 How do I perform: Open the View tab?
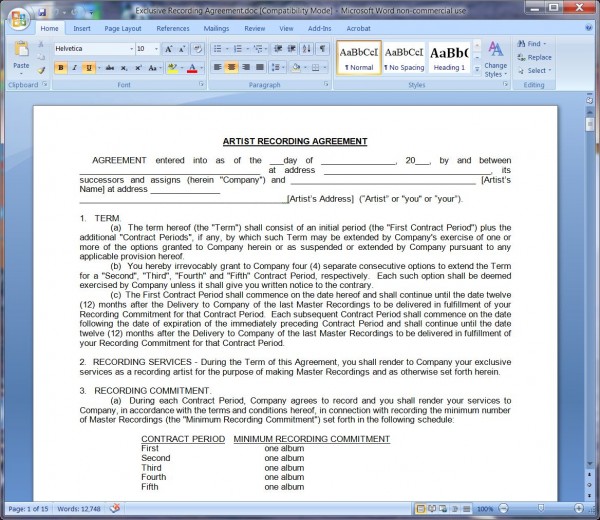pyautogui.click(x=286, y=29)
